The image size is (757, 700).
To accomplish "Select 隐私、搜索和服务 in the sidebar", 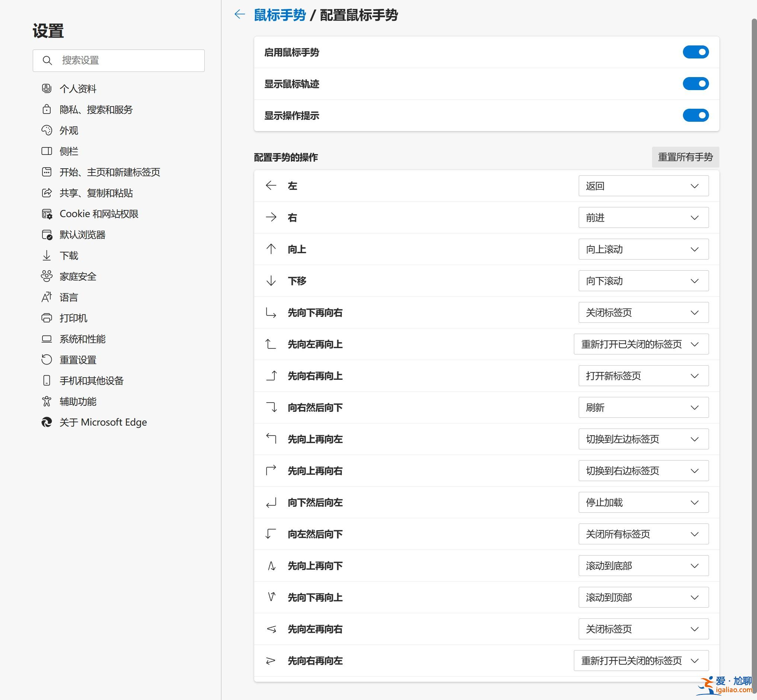I will point(47,109).
